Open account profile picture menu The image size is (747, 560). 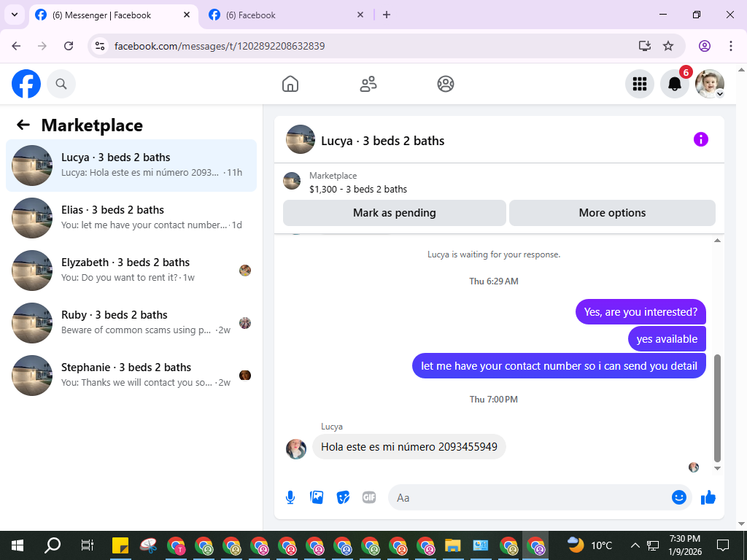coord(710,84)
